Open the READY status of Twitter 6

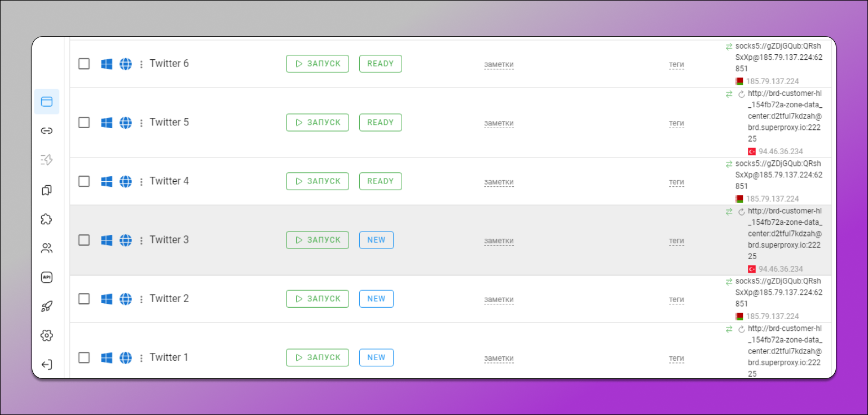pos(381,64)
